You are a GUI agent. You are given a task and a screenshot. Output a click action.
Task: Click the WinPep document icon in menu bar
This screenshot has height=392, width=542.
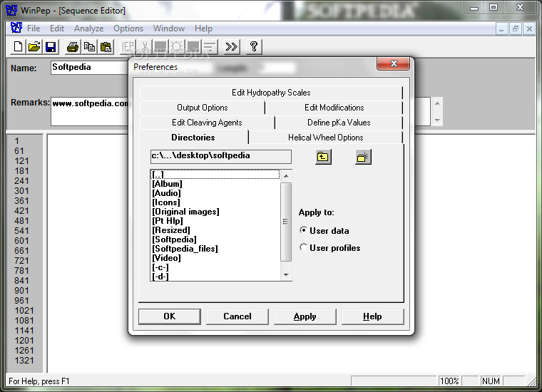(x=16, y=28)
